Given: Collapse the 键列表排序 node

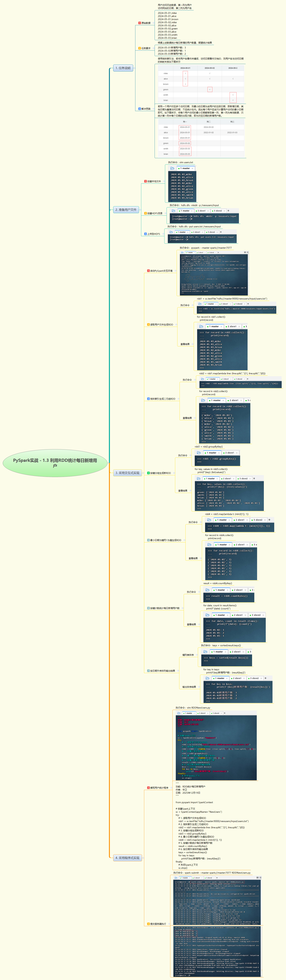Looking at the screenshot, I should point(196,655).
